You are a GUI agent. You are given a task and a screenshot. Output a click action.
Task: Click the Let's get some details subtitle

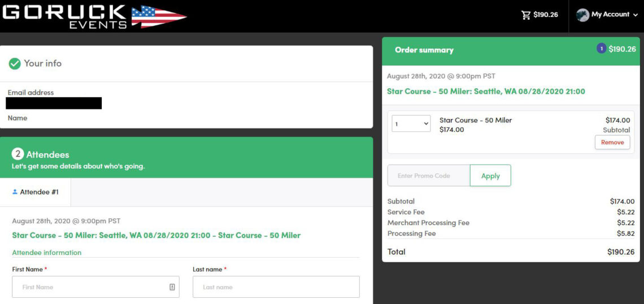coord(79,166)
